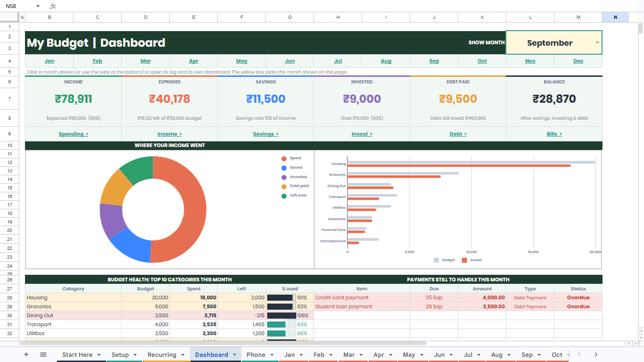Select the Student loan payment item
644x362 pixels.
(x=362, y=306)
